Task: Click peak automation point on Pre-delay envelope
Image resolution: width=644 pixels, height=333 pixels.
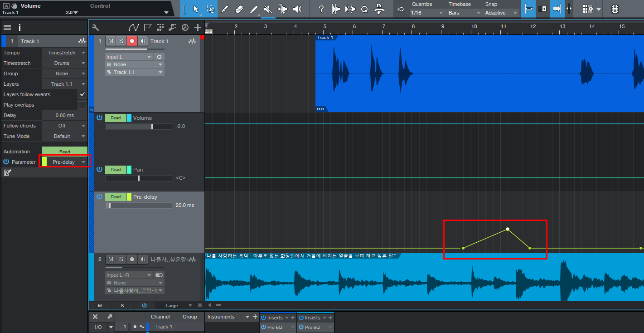Action: [x=508, y=229]
